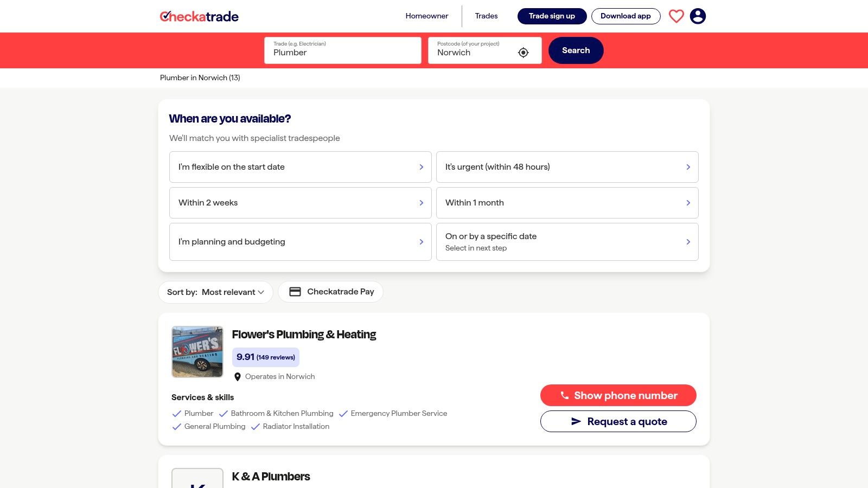Click the phone icon on Show phone number
The image size is (868, 488).
pos(564,395)
